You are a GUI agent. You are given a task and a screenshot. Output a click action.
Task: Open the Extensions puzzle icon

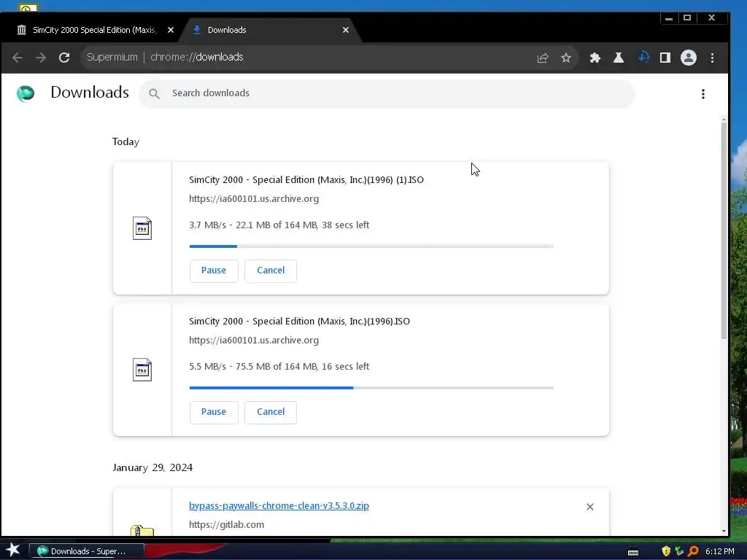(595, 58)
